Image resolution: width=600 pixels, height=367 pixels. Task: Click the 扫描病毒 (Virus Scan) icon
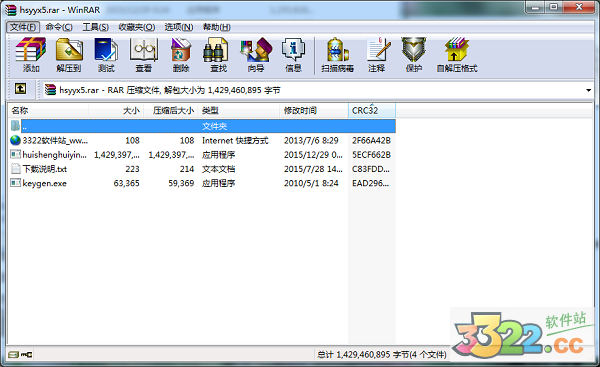(x=337, y=50)
